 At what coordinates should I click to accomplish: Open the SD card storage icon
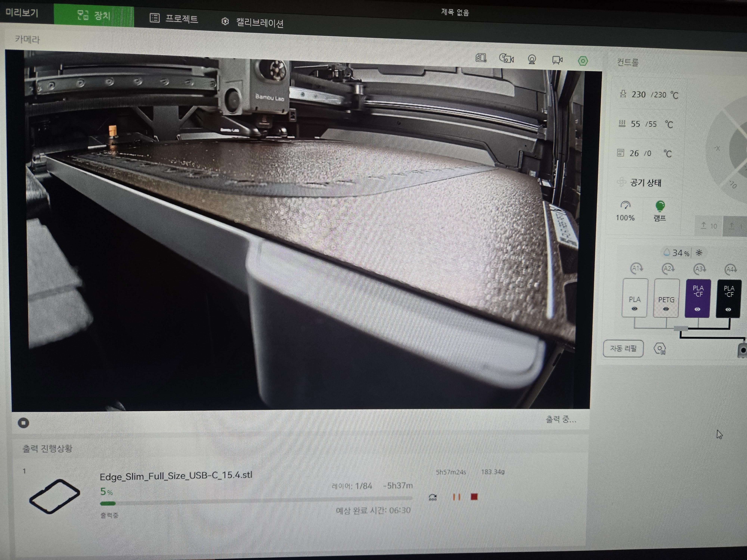click(x=481, y=58)
